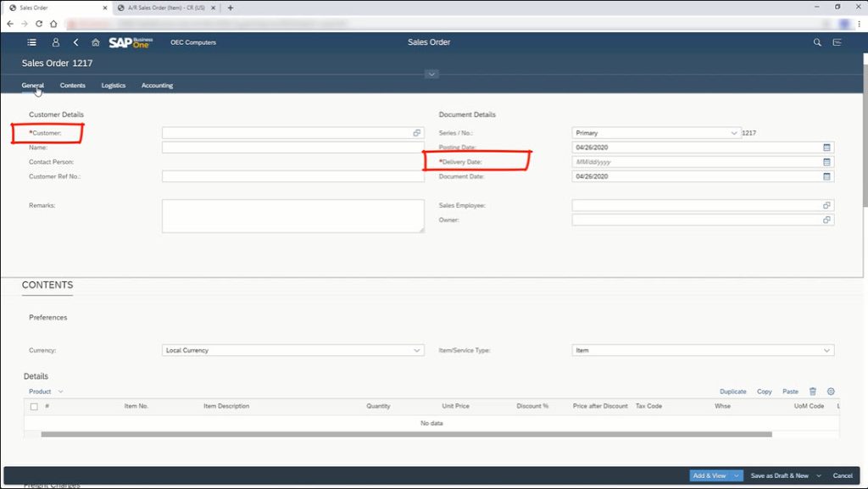Click the Customer Ref No. field

292,176
